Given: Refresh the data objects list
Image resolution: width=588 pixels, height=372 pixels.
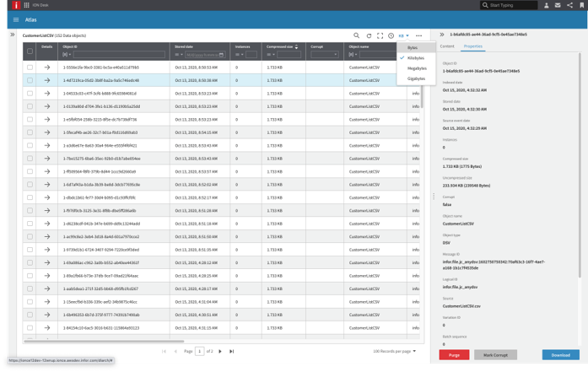Looking at the screenshot, I should pos(369,36).
